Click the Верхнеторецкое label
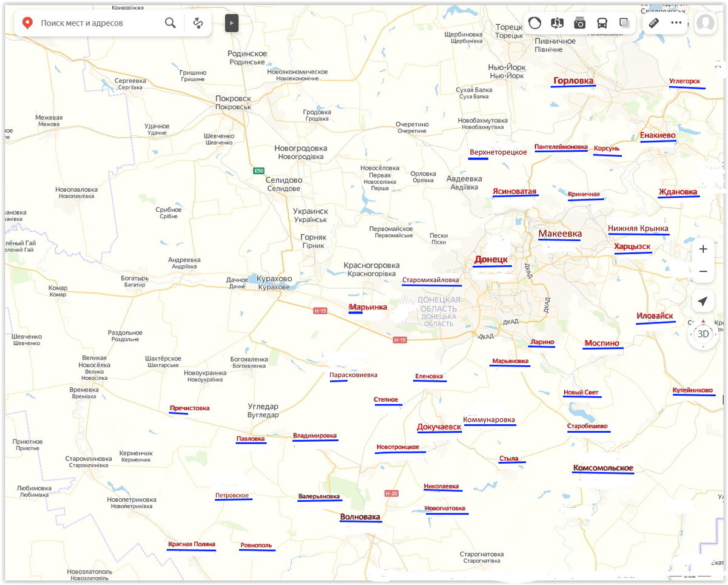 tap(498, 152)
